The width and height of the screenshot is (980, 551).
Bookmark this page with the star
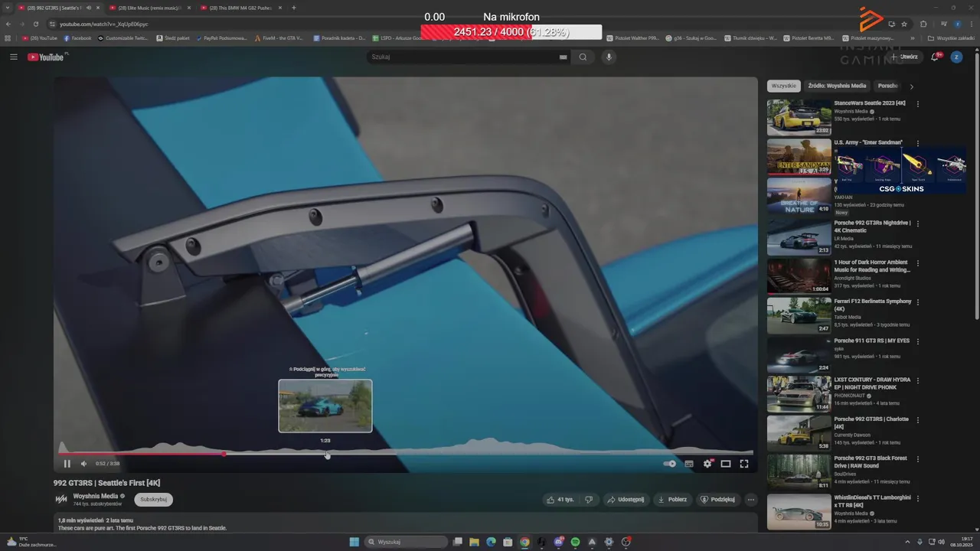904,24
